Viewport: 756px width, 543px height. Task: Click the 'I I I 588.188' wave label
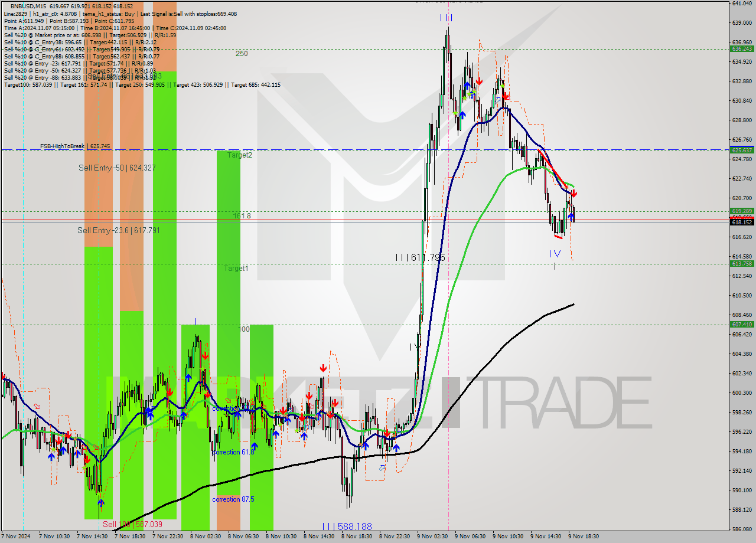pos(347,526)
